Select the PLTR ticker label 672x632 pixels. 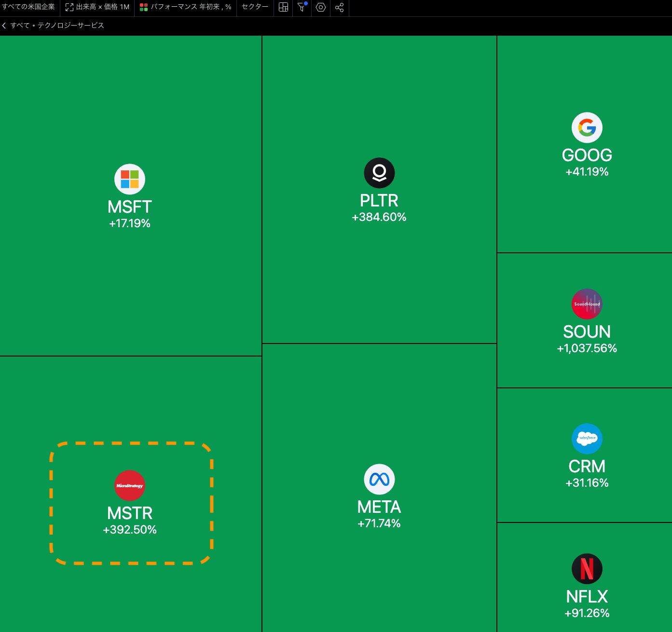point(379,201)
